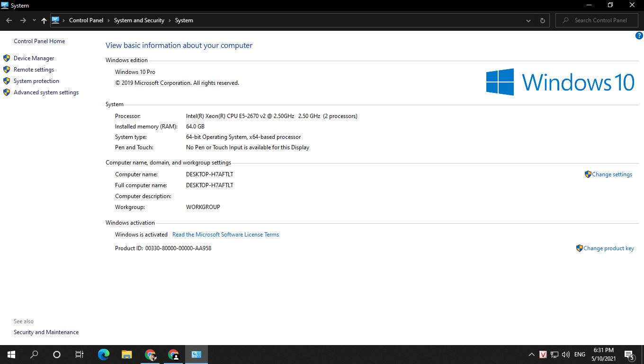Open the notification center icon
644x364 pixels.
tap(629, 355)
